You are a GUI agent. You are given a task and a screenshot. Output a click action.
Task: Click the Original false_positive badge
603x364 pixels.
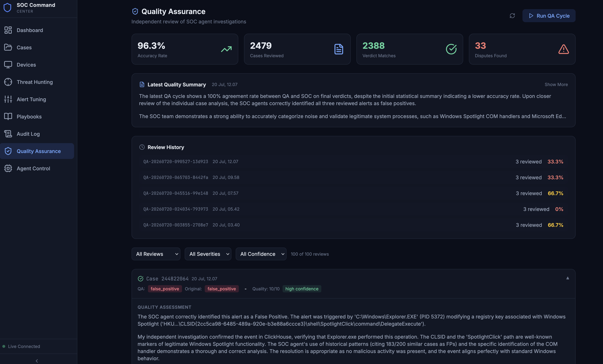(x=221, y=289)
